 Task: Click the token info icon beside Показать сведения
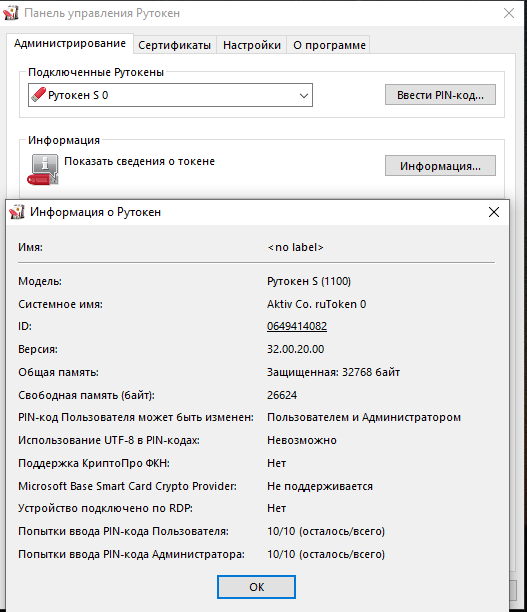tap(43, 169)
